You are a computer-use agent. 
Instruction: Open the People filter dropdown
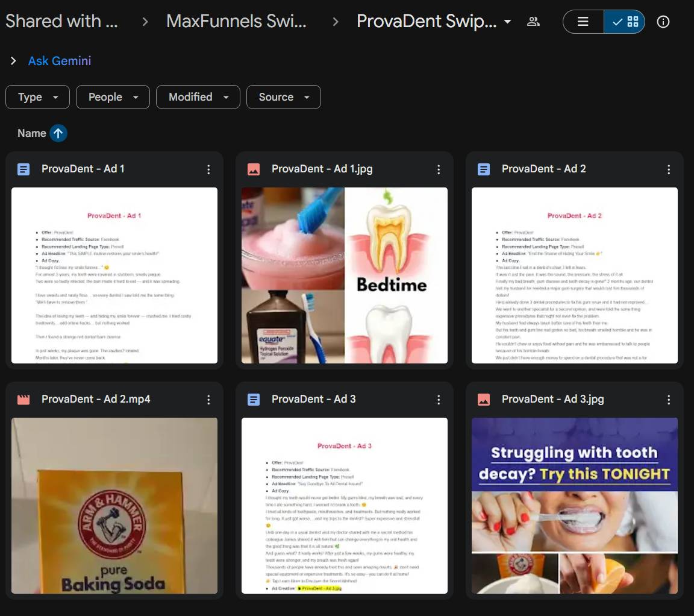113,97
